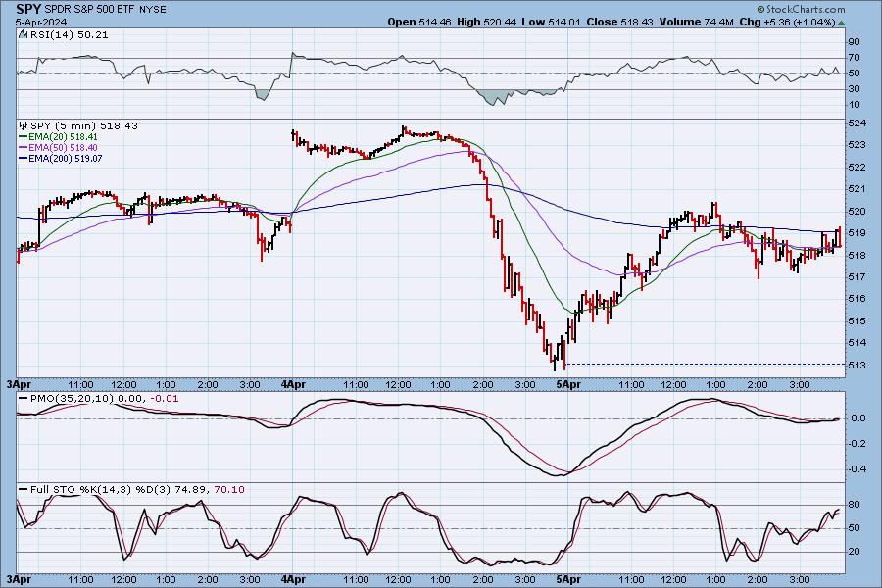Click the green up-arrow beside Chg value
This screenshot has height=588, width=882.
tap(841, 23)
